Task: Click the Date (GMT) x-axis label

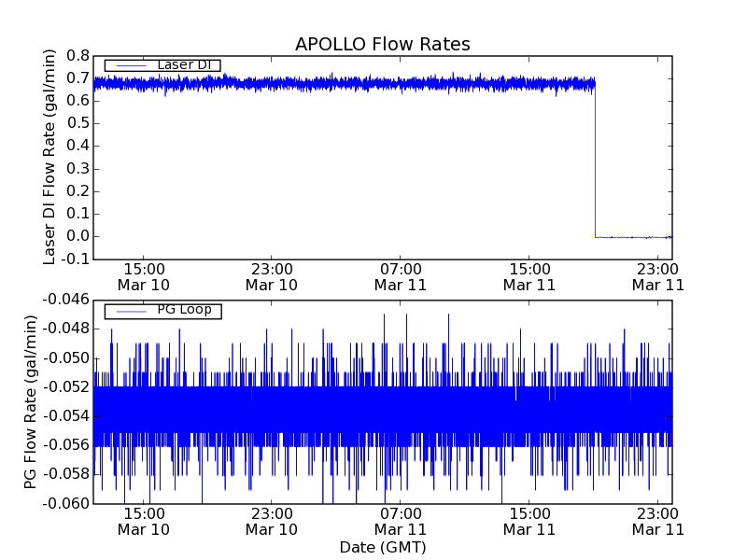Action: pyautogui.click(x=382, y=547)
